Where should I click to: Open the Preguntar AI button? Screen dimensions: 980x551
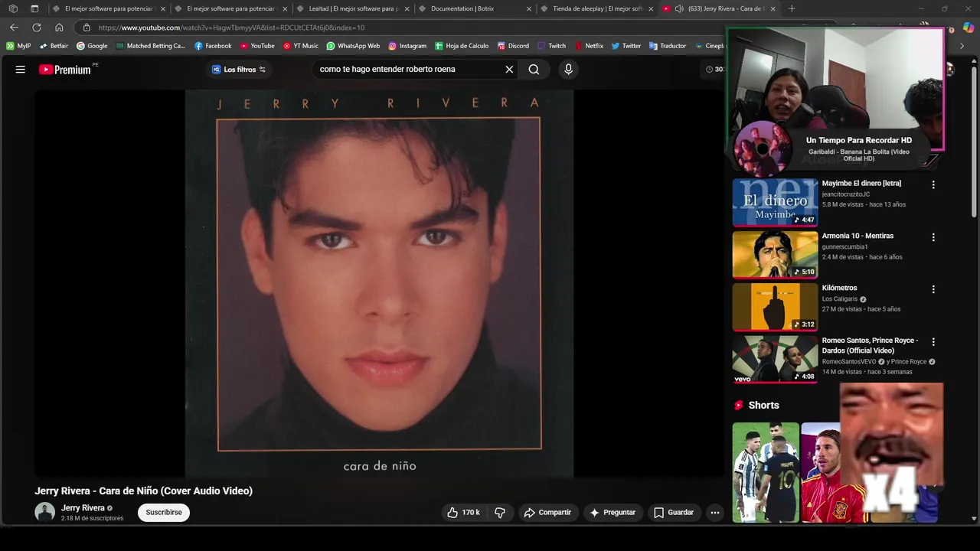tap(612, 513)
